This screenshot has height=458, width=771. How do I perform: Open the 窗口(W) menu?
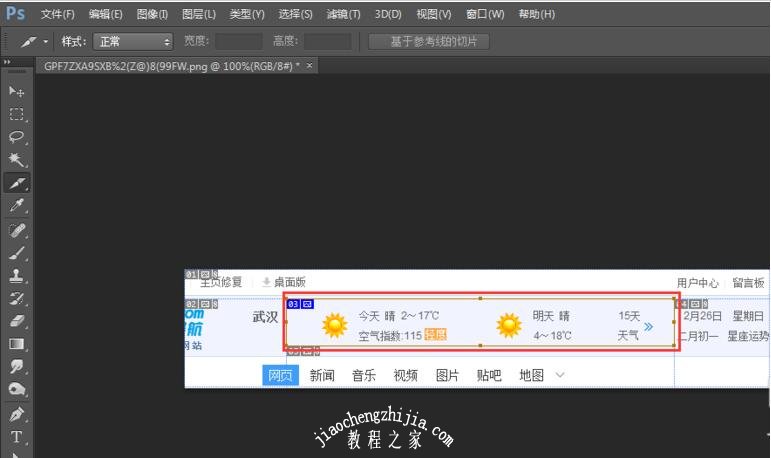(x=485, y=14)
